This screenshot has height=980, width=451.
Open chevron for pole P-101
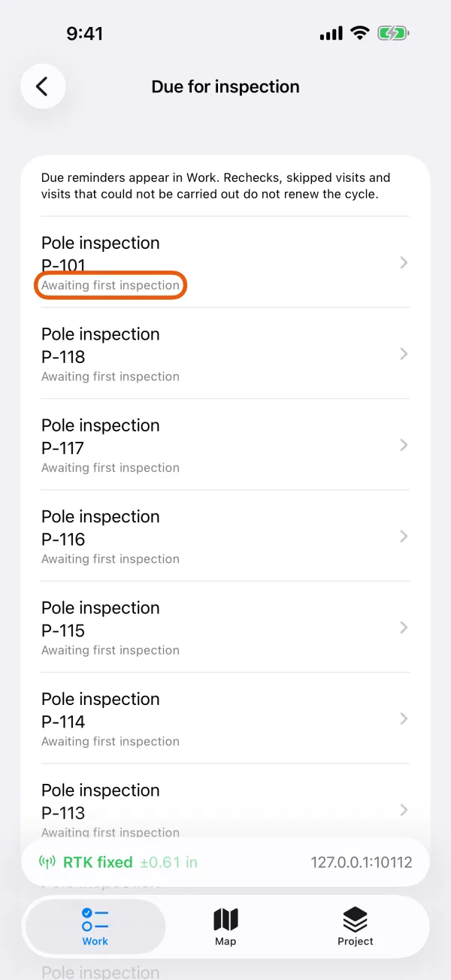point(404,262)
